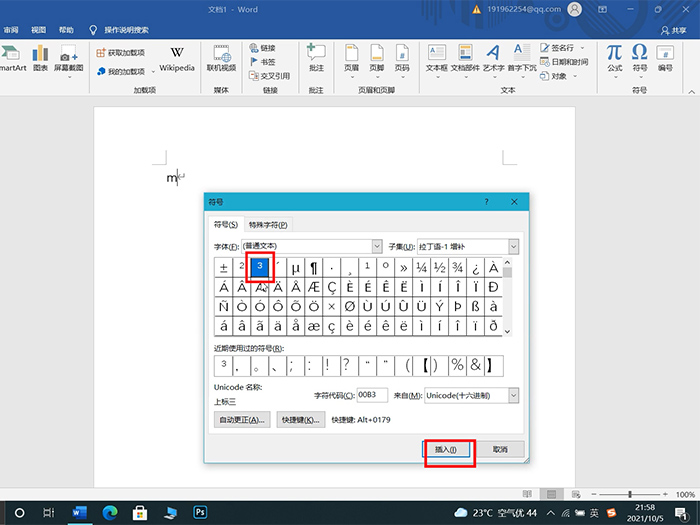Insert a chart with the 图表 icon
This screenshot has width=700, height=525.
pyautogui.click(x=40, y=58)
